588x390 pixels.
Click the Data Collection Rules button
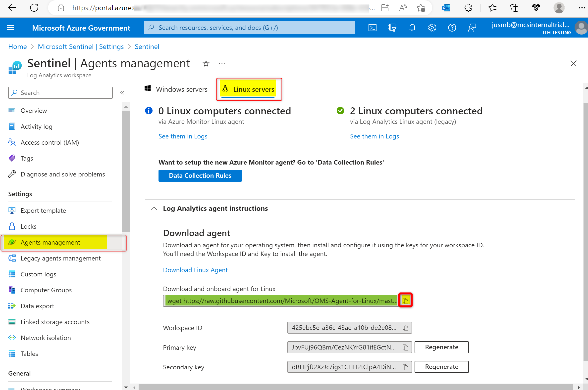pyautogui.click(x=200, y=175)
